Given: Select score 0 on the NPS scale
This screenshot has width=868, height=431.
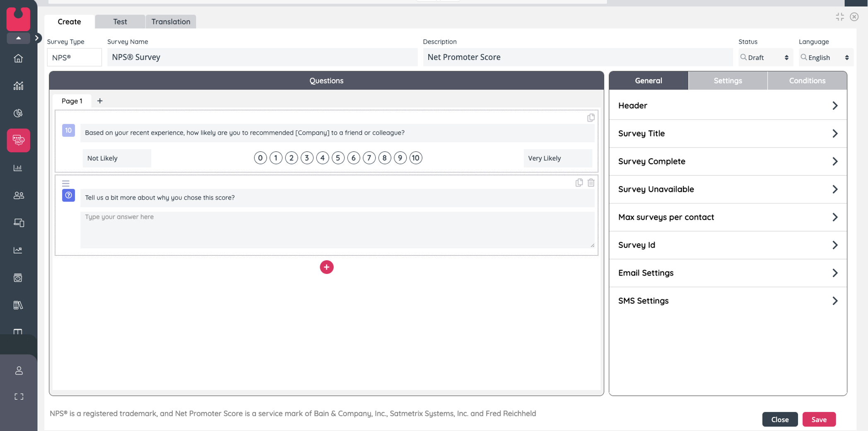Looking at the screenshot, I should pyautogui.click(x=260, y=158).
